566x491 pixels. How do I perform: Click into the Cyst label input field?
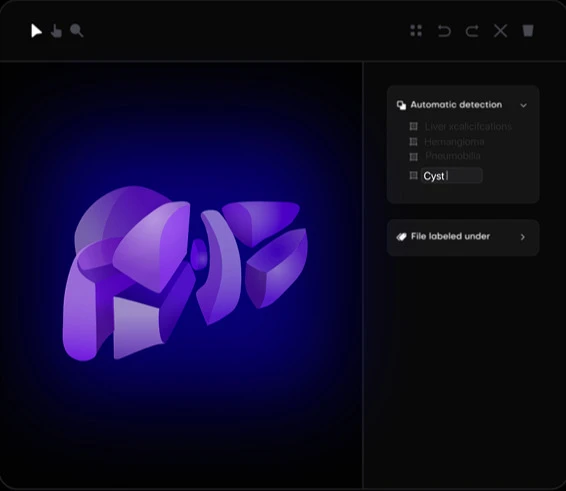click(x=452, y=176)
